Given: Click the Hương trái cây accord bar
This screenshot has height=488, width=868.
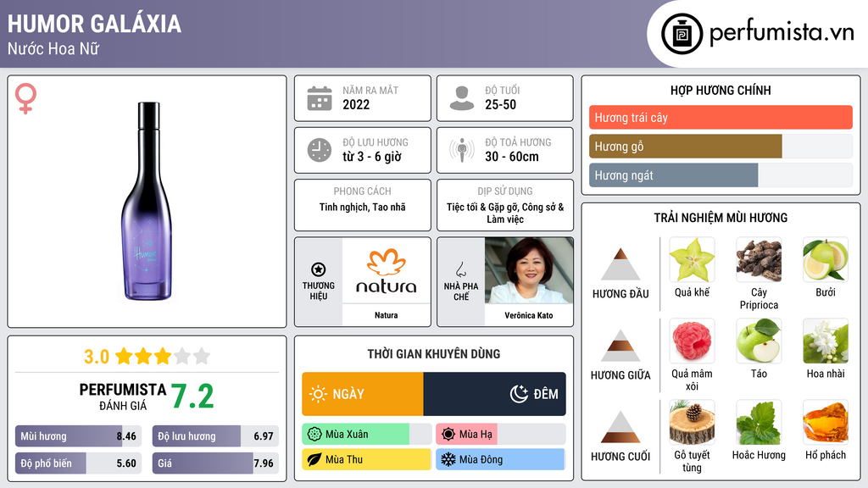Looking at the screenshot, I should pyautogui.click(x=721, y=117).
